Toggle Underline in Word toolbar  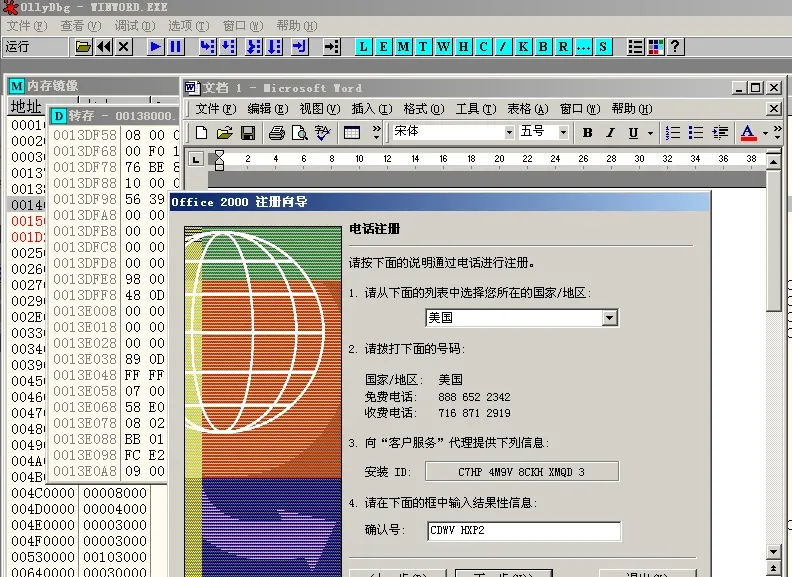click(x=633, y=133)
